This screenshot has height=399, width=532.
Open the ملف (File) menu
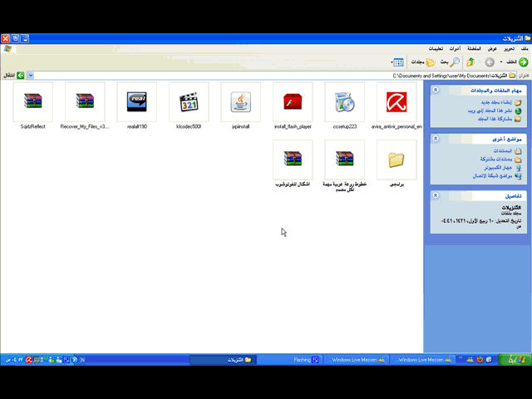tap(525, 49)
